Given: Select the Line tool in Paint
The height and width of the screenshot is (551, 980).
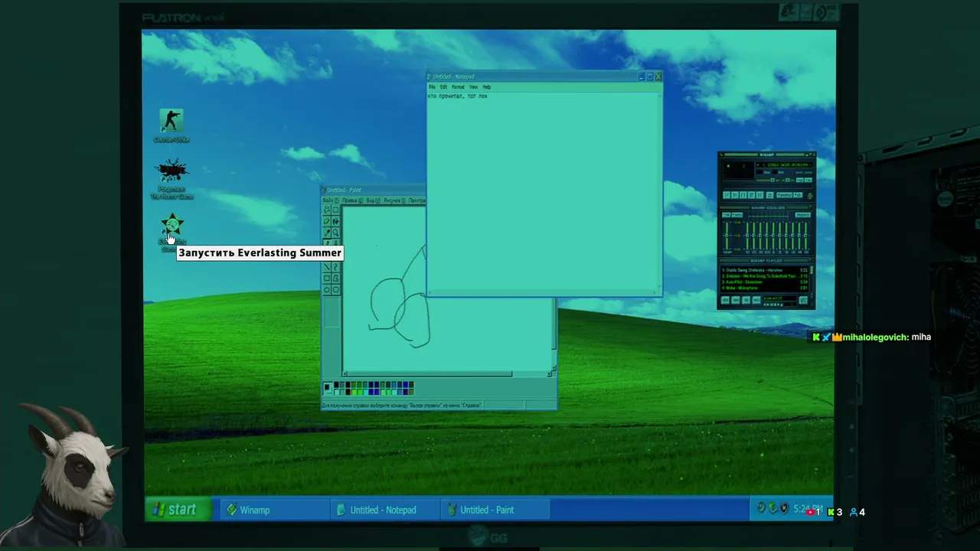Looking at the screenshot, I should click(327, 267).
